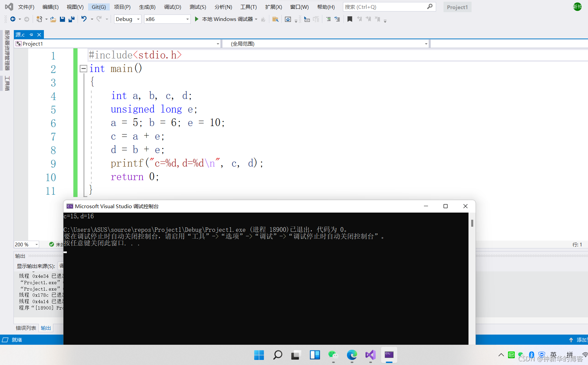The height and width of the screenshot is (365, 588).
Task: Close the 源.c document tab
Action: pyautogui.click(x=39, y=34)
